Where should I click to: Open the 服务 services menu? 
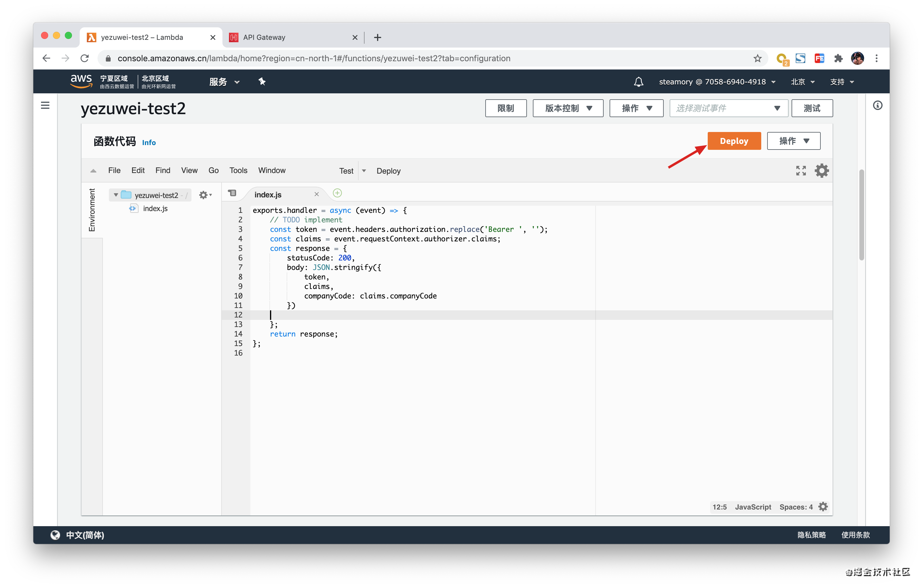(224, 82)
